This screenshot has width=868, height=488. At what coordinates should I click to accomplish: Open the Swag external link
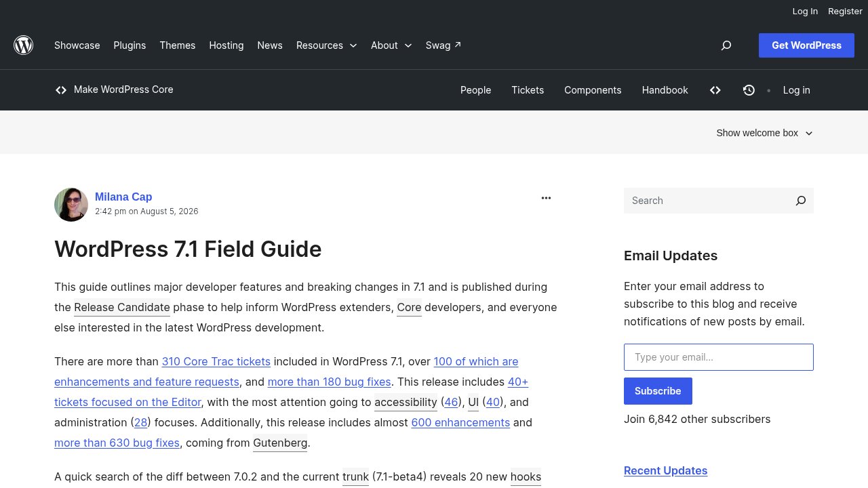[x=443, y=45]
